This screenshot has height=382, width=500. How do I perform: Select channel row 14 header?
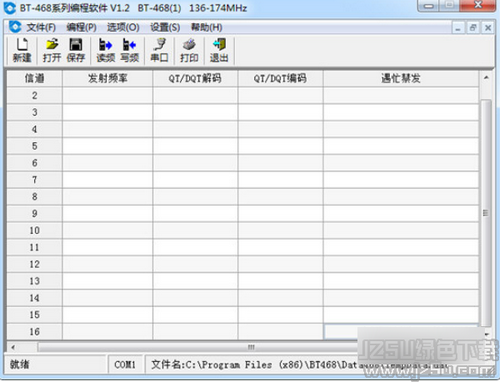(x=34, y=298)
